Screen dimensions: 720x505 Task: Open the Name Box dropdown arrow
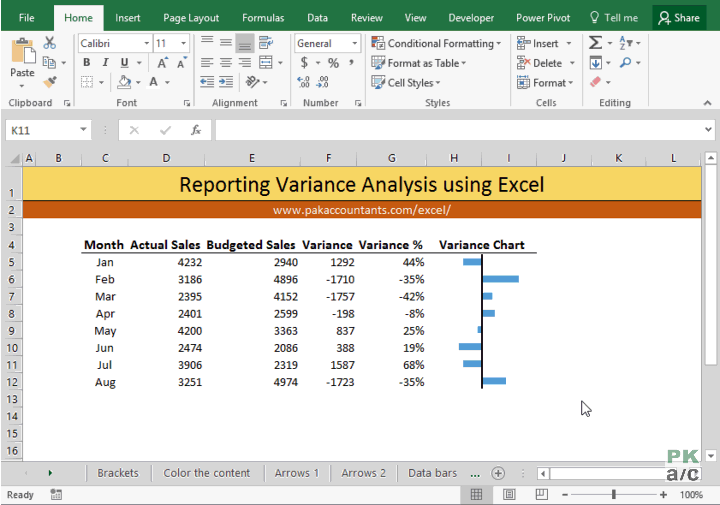point(83,130)
